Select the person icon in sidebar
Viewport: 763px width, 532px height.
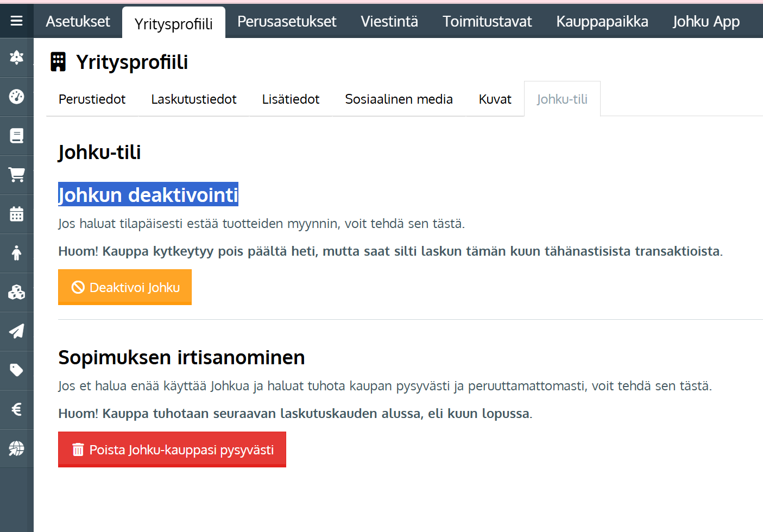coord(16,253)
